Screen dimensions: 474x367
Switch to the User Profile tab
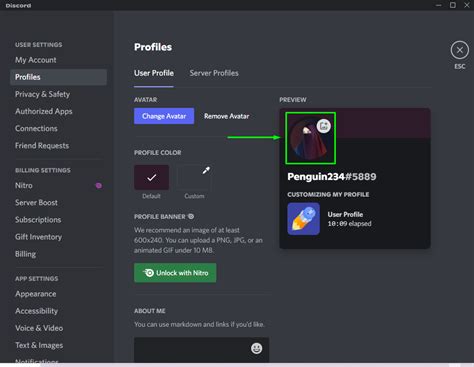click(x=154, y=73)
